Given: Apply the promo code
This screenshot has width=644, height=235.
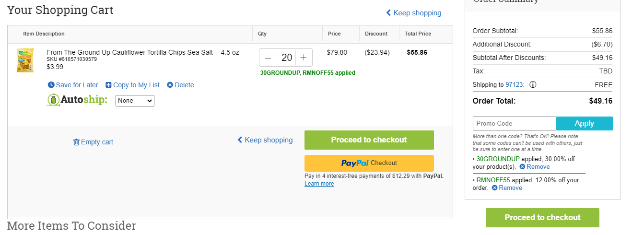Looking at the screenshot, I should (585, 123).
